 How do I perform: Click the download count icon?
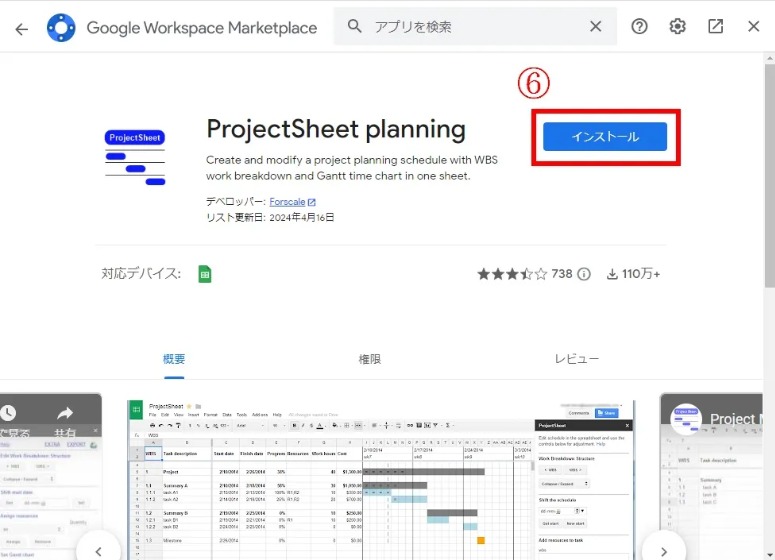point(612,274)
